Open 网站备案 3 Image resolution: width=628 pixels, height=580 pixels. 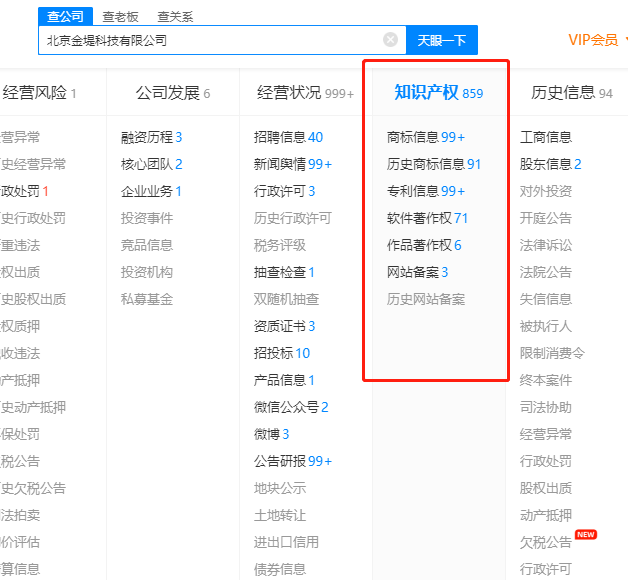(417, 272)
